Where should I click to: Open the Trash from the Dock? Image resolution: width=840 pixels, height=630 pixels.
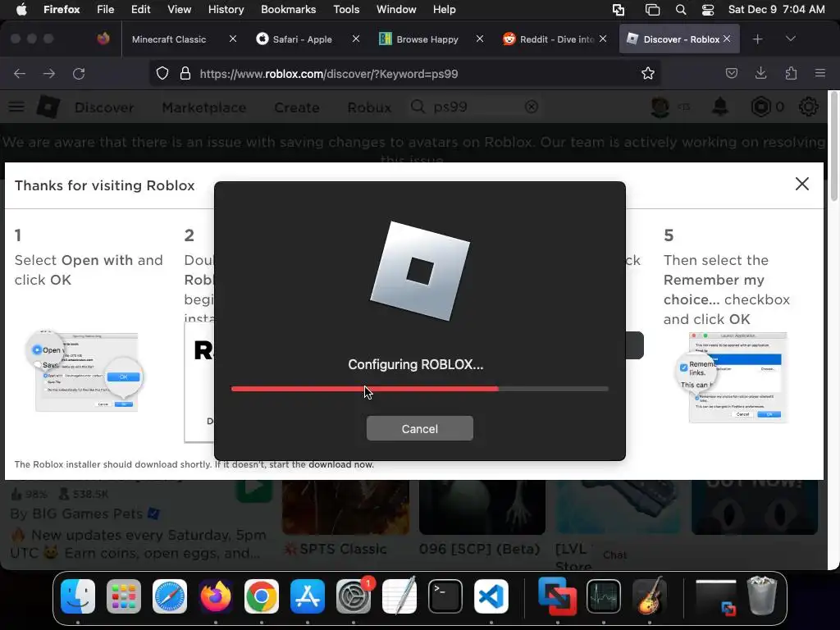pyautogui.click(x=762, y=596)
